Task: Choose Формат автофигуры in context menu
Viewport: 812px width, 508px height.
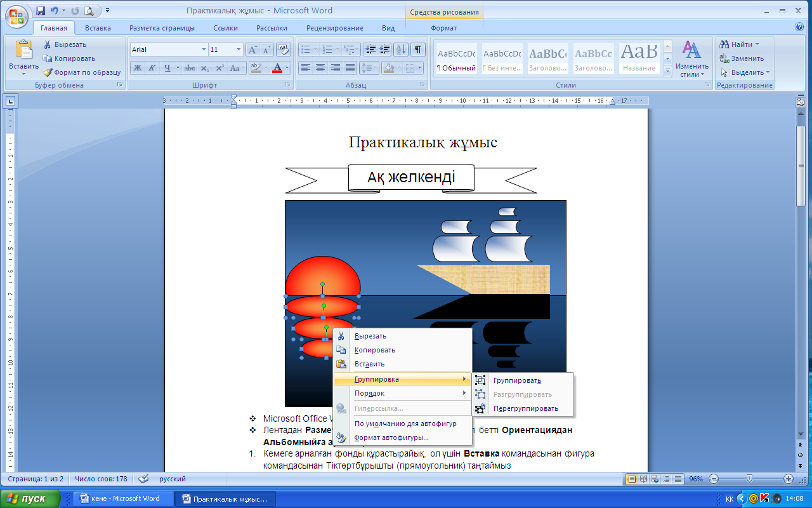Action: coord(402,438)
